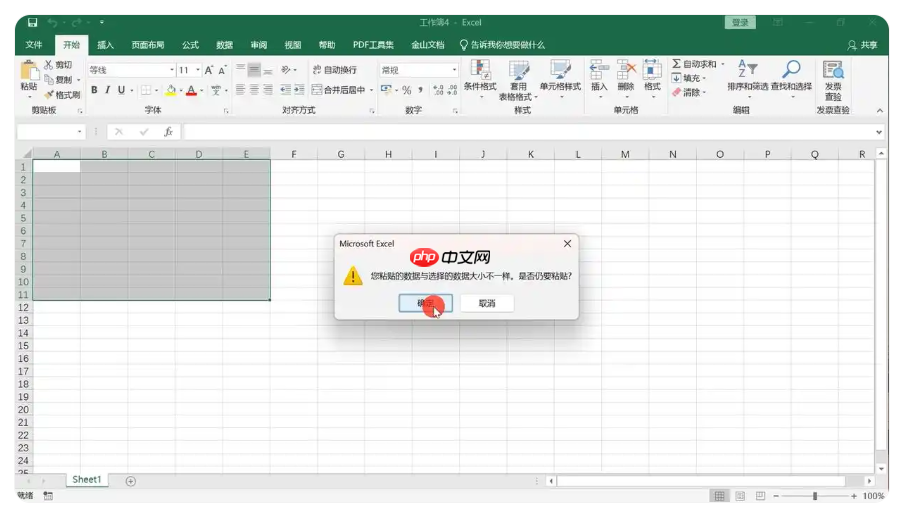The height and width of the screenshot is (515, 900).
Task: Switch to the Insert (插入) tab
Action: 105,45
